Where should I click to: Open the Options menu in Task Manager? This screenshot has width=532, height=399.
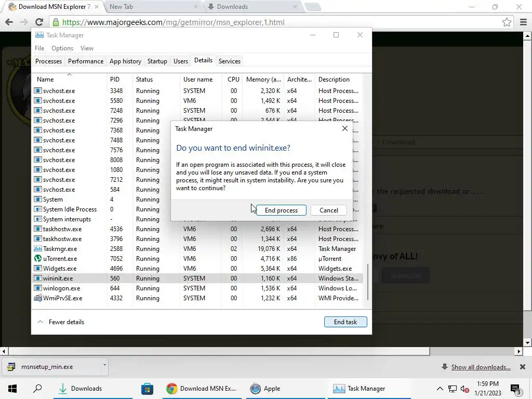(x=62, y=48)
